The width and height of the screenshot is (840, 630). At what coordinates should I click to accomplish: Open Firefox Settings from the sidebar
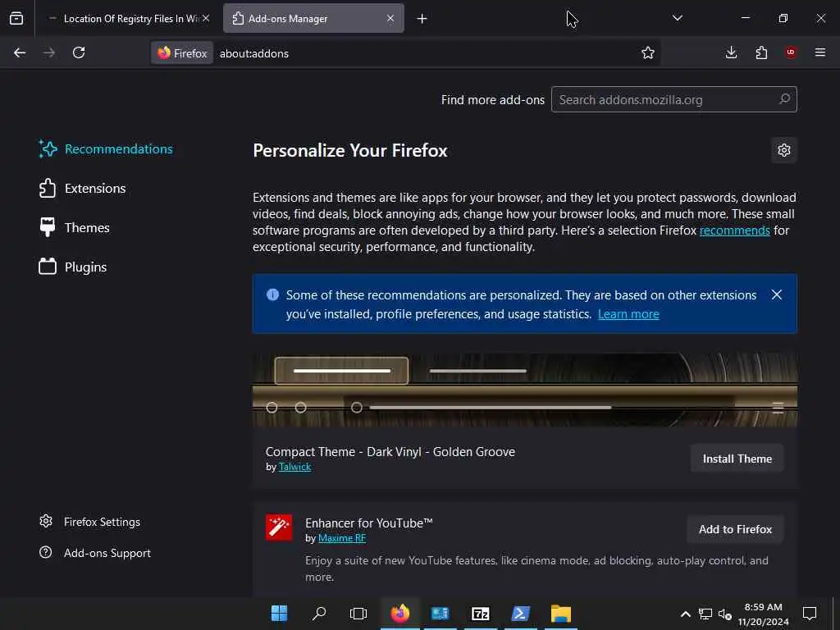(x=89, y=522)
